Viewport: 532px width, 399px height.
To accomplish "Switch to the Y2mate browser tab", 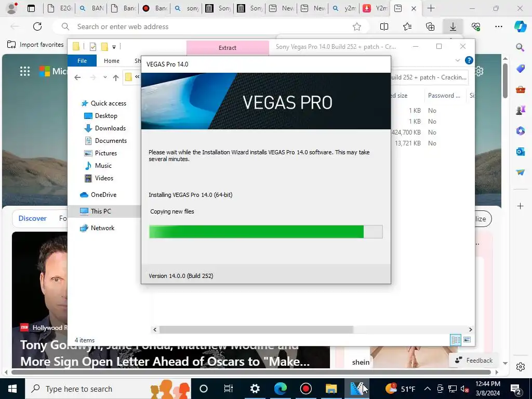I will point(376,8).
